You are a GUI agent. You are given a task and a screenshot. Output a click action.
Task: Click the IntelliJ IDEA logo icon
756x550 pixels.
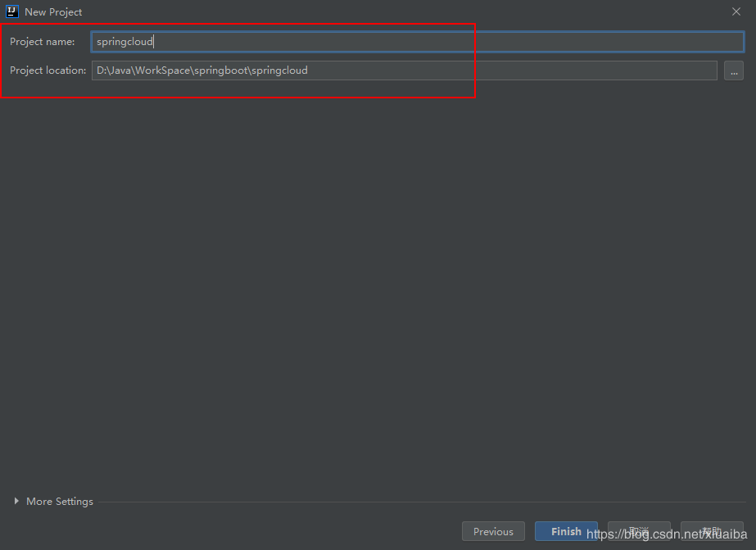pyautogui.click(x=12, y=11)
